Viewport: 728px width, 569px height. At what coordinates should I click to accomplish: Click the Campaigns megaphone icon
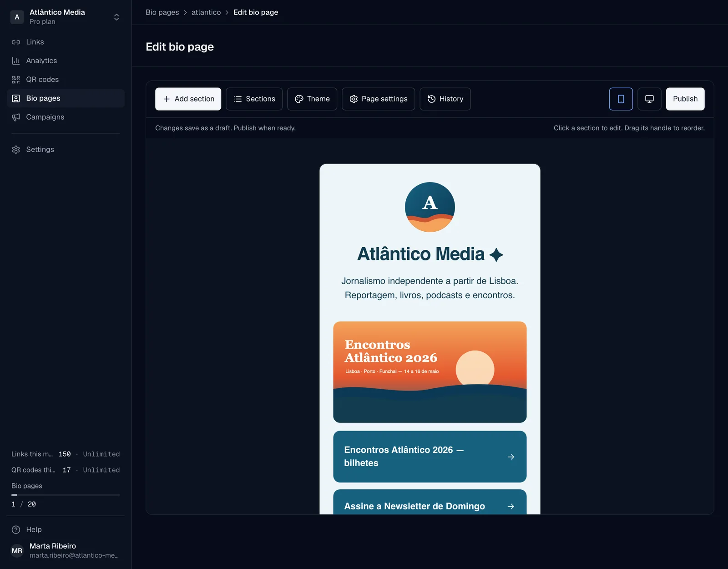16,117
